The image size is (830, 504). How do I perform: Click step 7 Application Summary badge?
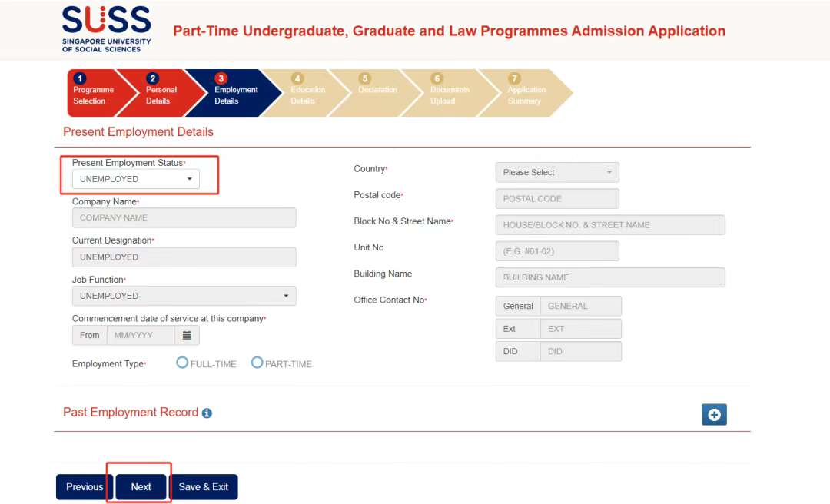(514, 78)
